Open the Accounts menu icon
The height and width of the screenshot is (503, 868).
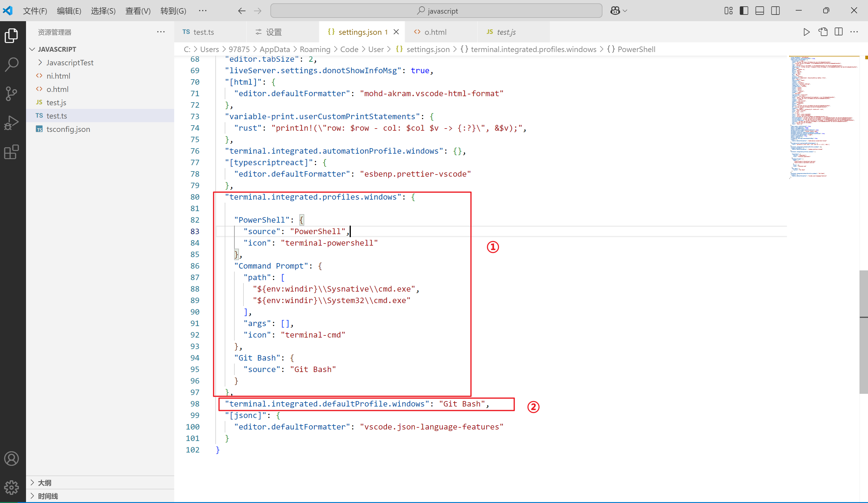[12, 459]
